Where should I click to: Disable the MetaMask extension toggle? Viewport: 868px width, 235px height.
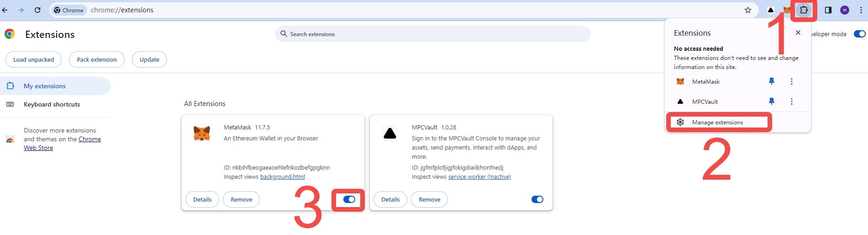(349, 199)
